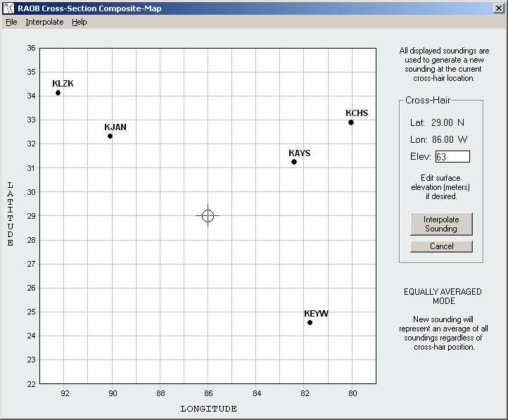The width and height of the screenshot is (508, 420).
Task: Click the KCHS station label
Action: (x=357, y=113)
